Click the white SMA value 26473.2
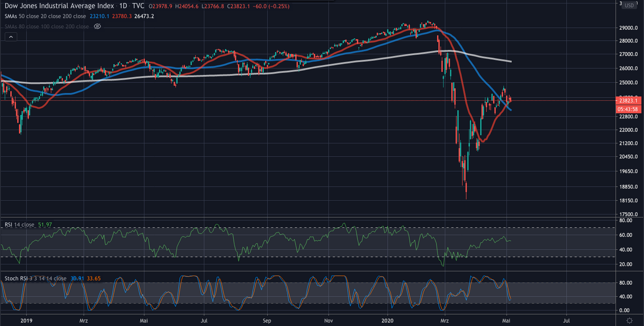This screenshot has height=326, width=644. click(145, 16)
